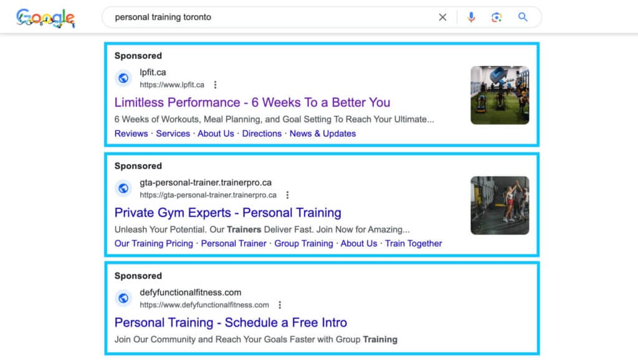The width and height of the screenshot is (638, 364).
Task: Clear the search box with the X icon
Action: 443,17
